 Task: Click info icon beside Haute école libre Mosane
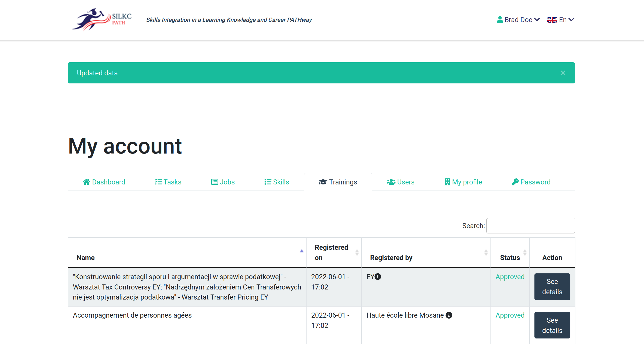[x=449, y=315]
